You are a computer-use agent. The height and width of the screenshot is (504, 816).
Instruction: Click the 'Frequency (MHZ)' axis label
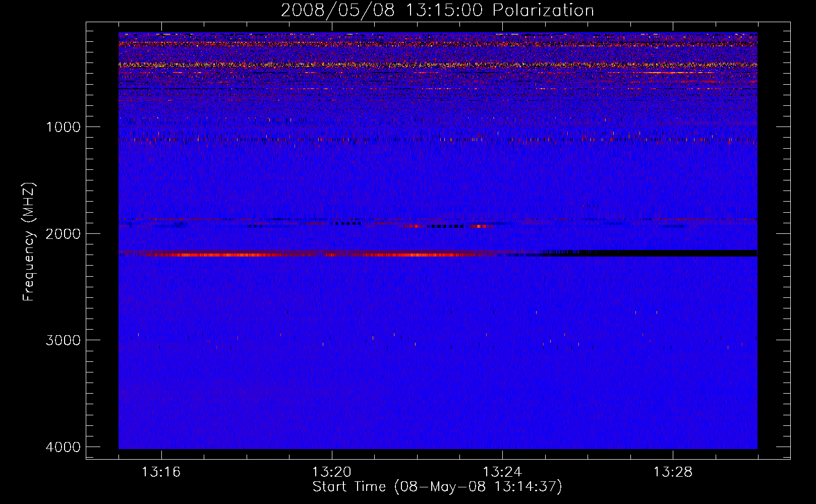pyautogui.click(x=29, y=242)
